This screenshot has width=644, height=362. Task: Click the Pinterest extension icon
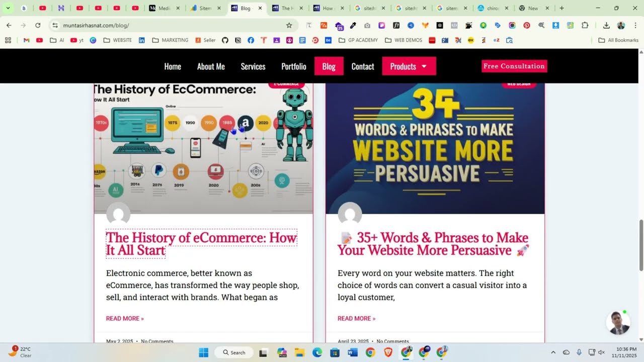526,25
